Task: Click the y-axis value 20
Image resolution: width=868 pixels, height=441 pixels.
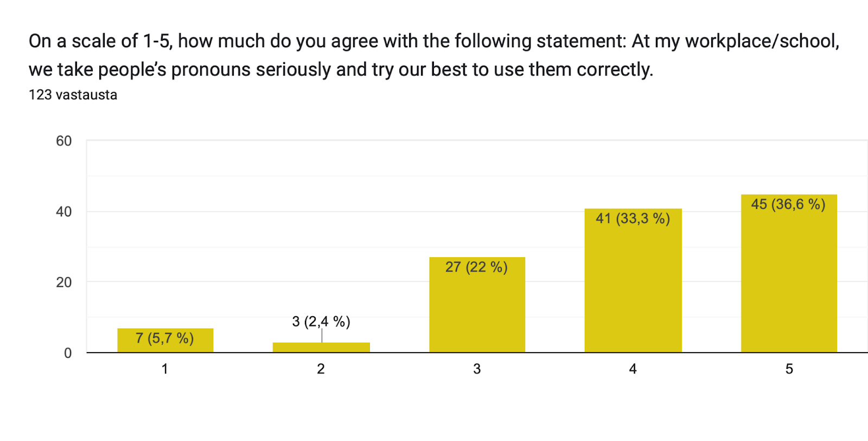Action: (x=64, y=283)
